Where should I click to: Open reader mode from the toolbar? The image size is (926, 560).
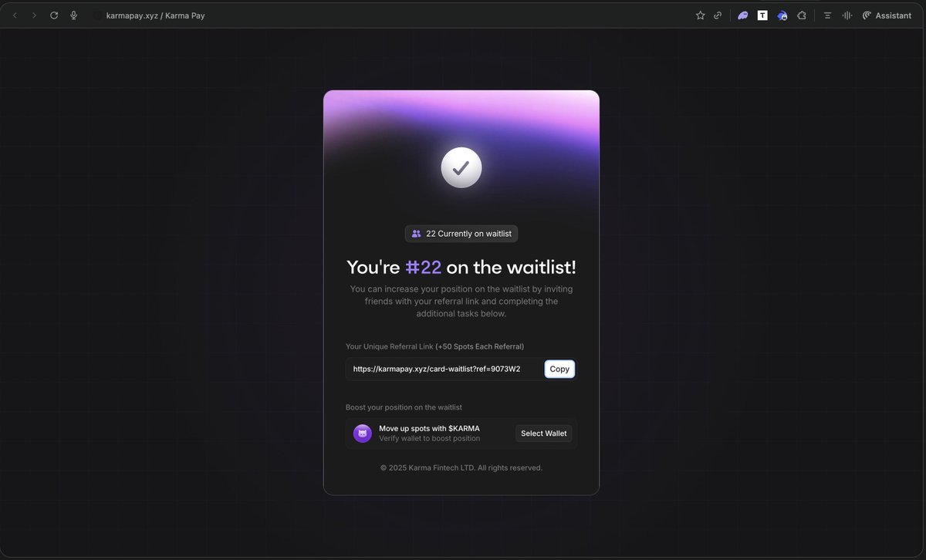pyautogui.click(x=826, y=15)
